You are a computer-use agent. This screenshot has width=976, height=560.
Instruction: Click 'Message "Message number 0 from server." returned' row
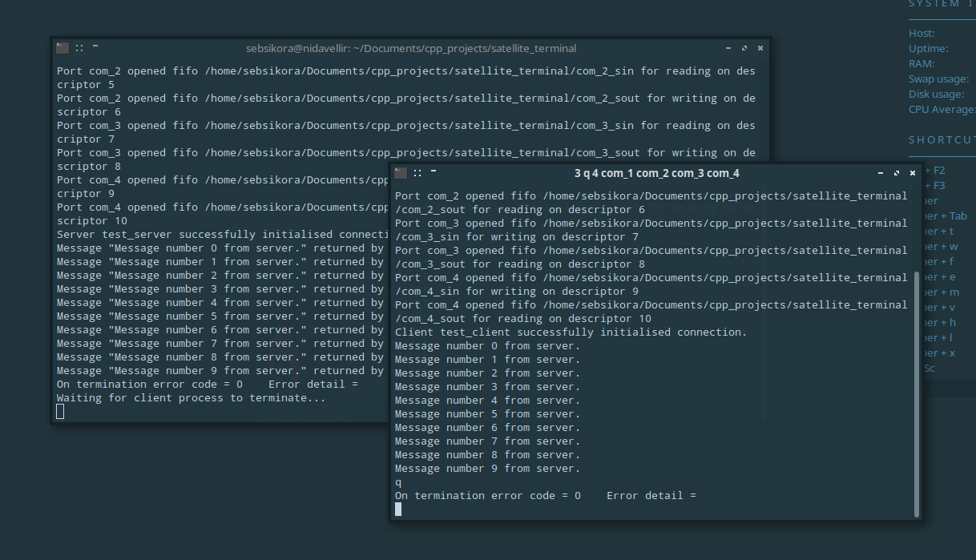[220, 248]
